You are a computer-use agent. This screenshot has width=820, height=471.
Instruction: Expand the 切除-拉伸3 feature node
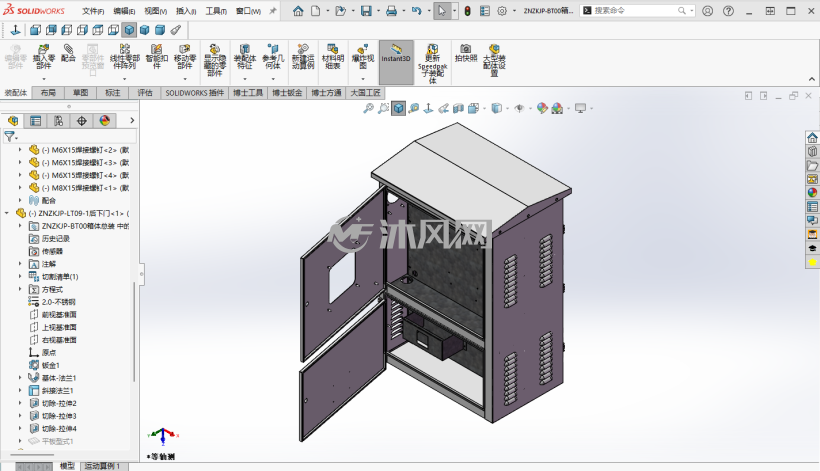(20, 416)
